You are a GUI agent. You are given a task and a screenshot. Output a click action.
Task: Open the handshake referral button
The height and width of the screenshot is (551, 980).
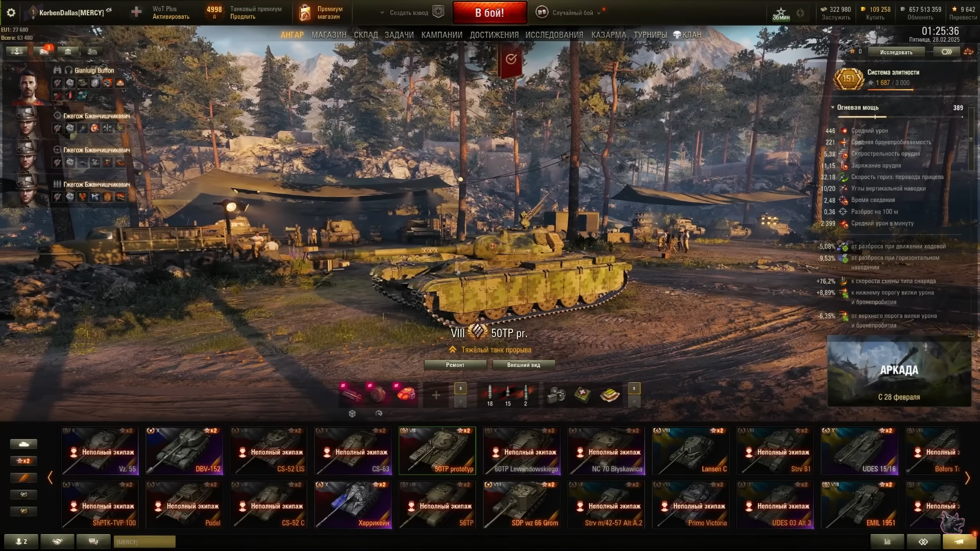point(57,541)
